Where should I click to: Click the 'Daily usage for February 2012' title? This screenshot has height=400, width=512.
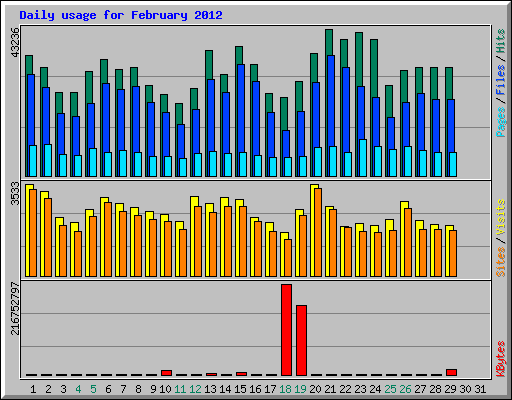pyautogui.click(x=121, y=15)
